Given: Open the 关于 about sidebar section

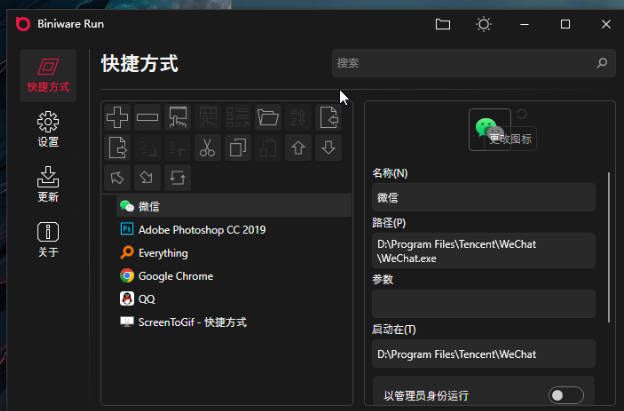Looking at the screenshot, I should 48,239.
